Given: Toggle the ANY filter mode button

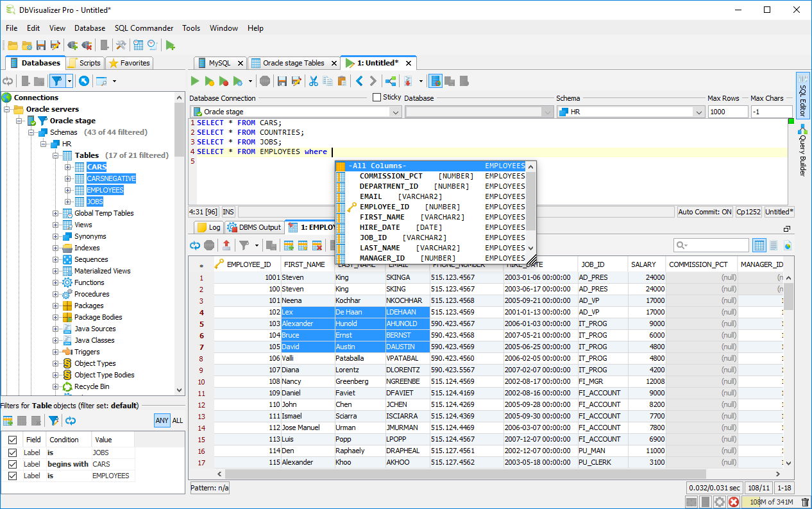Looking at the screenshot, I should [162, 420].
